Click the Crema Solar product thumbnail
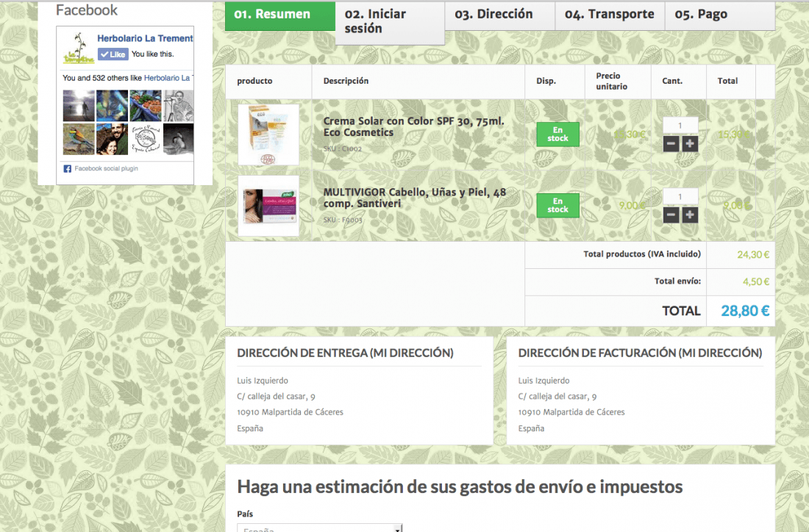The image size is (809, 532). pos(268,134)
